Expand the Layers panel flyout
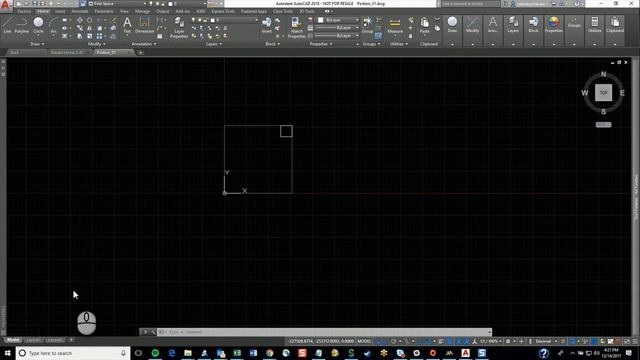Image resolution: width=640 pixels, height=360 pixels. coord(214,44)
